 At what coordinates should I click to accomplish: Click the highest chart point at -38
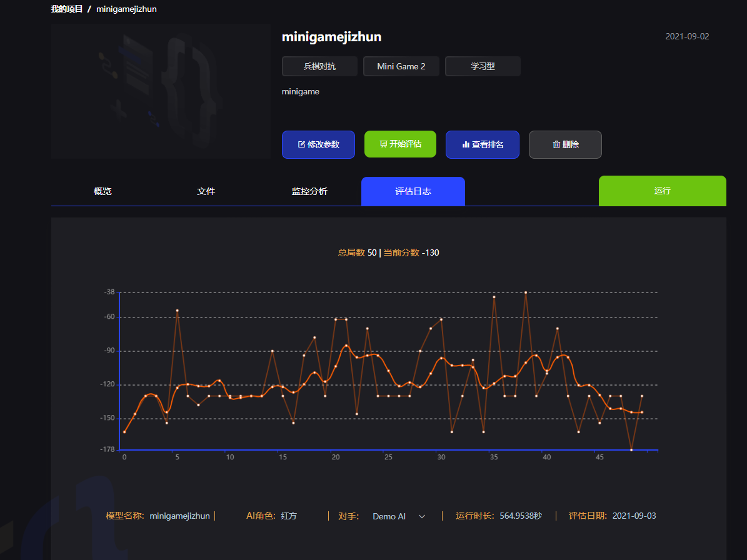coord(526,292)
